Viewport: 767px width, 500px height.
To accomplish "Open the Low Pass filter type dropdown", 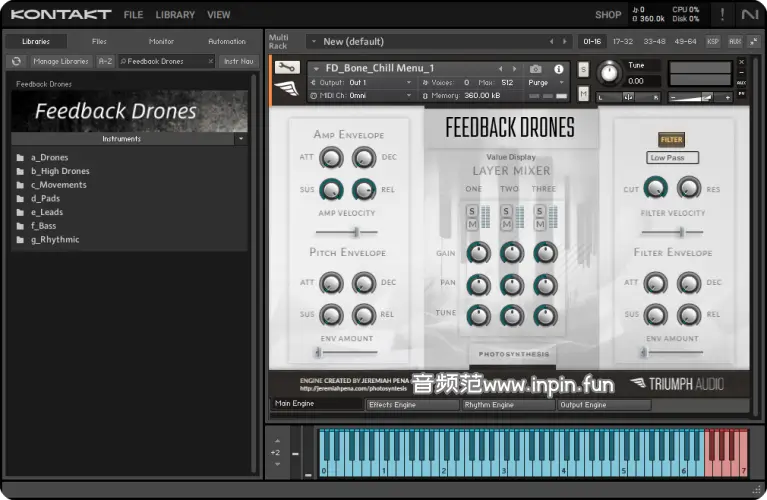I will (673, 157).
